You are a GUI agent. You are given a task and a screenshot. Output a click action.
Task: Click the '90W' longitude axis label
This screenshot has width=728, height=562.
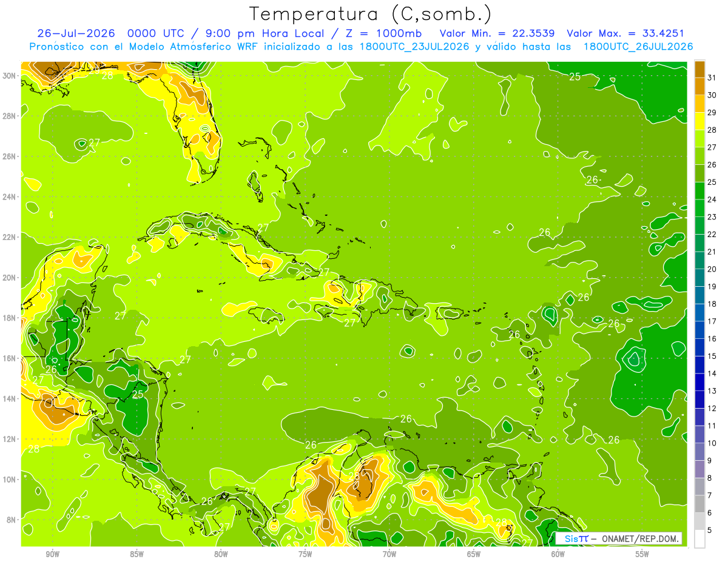pos(53,554)
